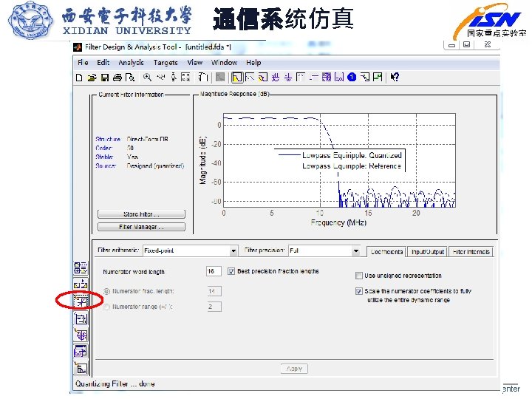Expand the Filter precision dropdown

pos(355,250)
